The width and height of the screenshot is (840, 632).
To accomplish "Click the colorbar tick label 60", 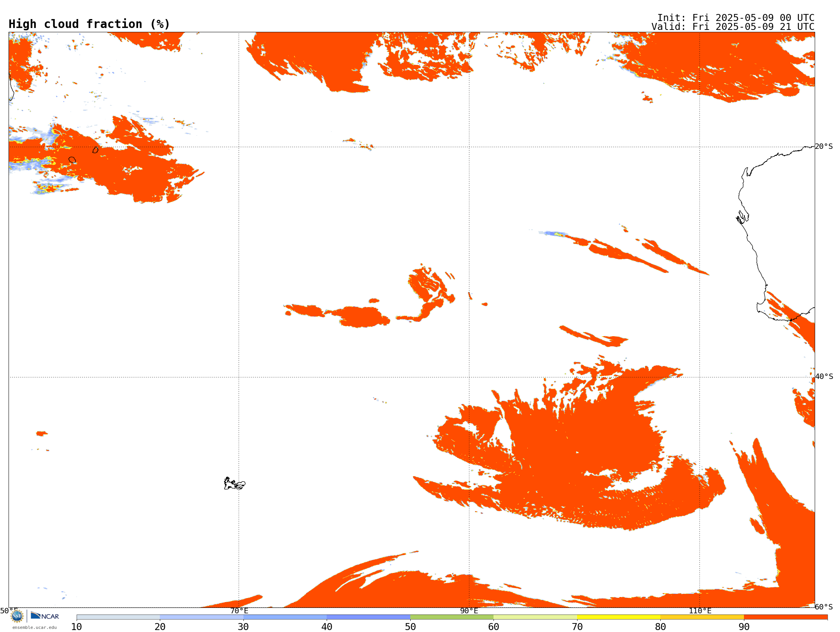I will 493,627.
